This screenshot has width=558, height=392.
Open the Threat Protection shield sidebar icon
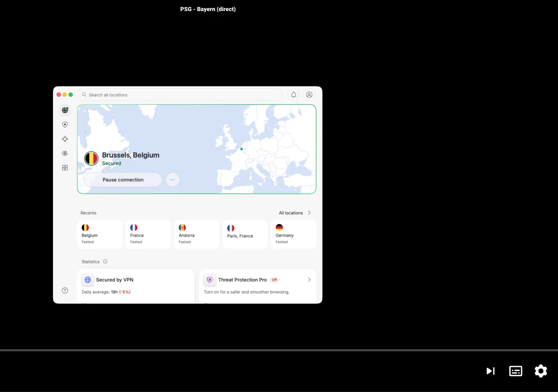click(x=65, y=124)
